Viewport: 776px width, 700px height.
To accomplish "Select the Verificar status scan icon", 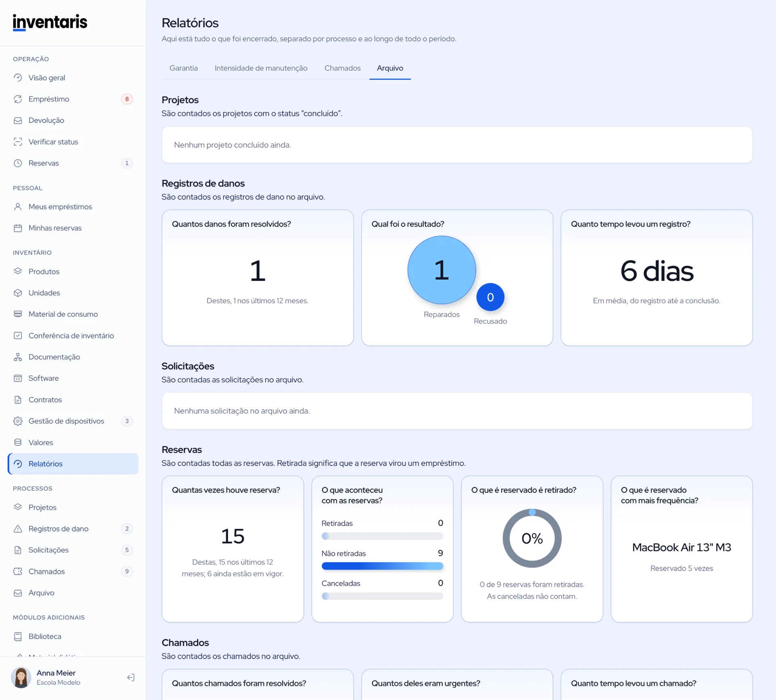I will tap(18, 142).
